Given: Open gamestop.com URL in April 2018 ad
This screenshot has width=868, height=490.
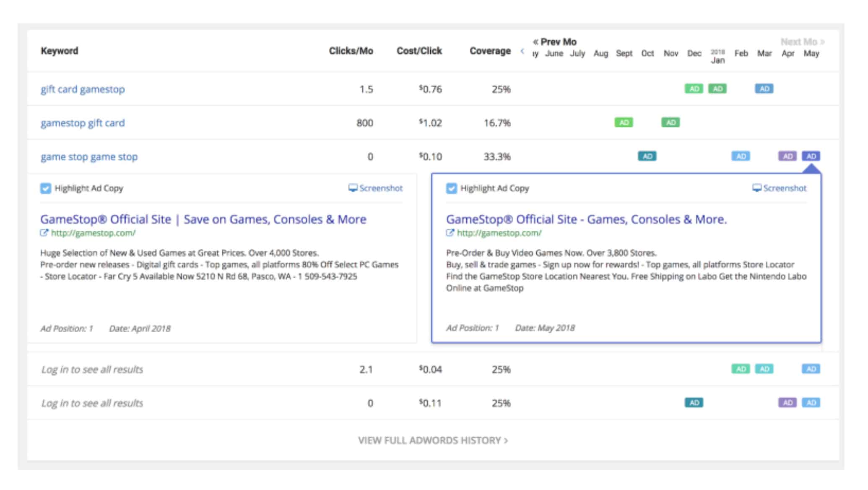Looking at the screenshot, I should [94, 233].
